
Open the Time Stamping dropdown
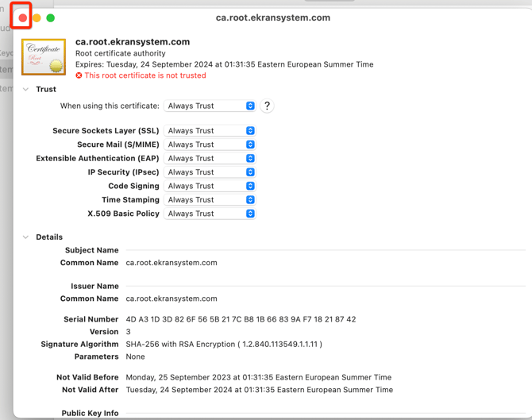click(210, 200)
